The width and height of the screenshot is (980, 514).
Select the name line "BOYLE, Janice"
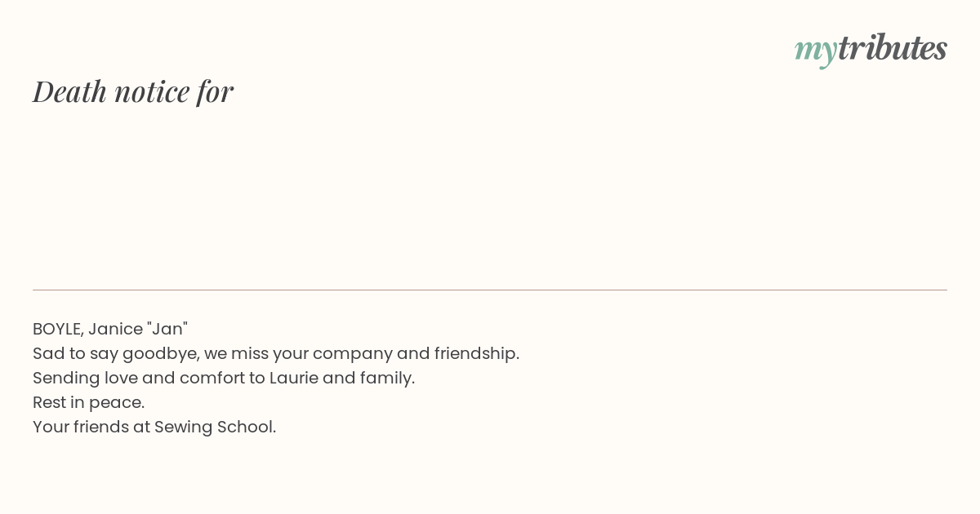pyautogui.click(x=110, y=329)
